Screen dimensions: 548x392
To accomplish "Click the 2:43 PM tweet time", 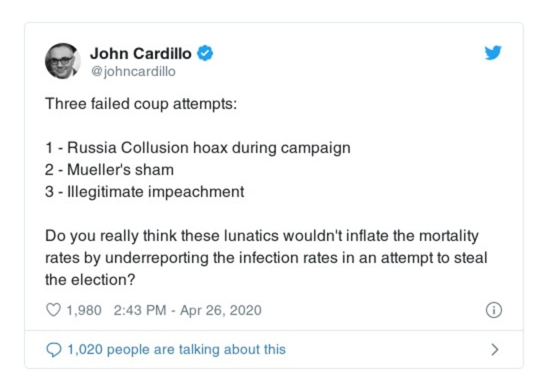I will click(140, 310).
